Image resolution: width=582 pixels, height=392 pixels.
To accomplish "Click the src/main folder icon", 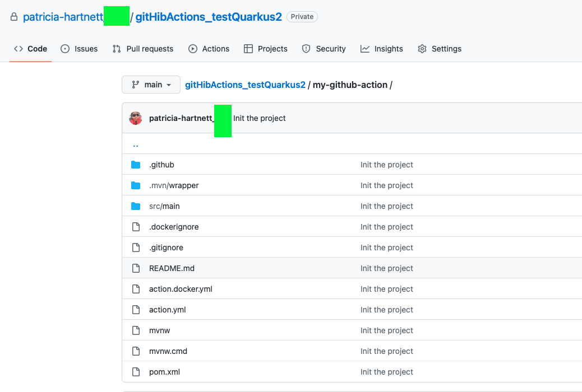I will click(136, 206).
